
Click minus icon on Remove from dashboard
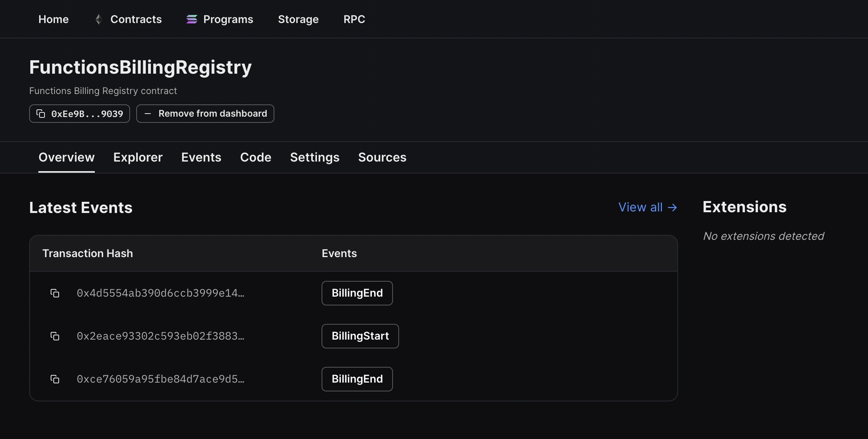click(148, 114)
